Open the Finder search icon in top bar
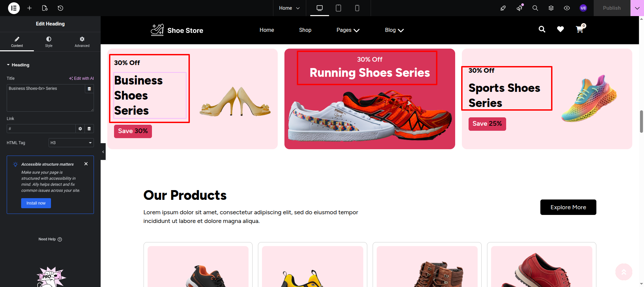The width and height of the screenshot is (644, 287). coord(535,8)
